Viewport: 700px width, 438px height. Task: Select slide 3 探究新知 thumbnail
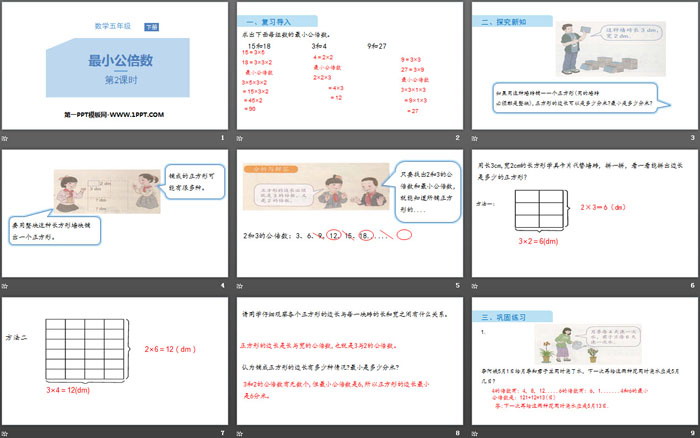point(582,64)
